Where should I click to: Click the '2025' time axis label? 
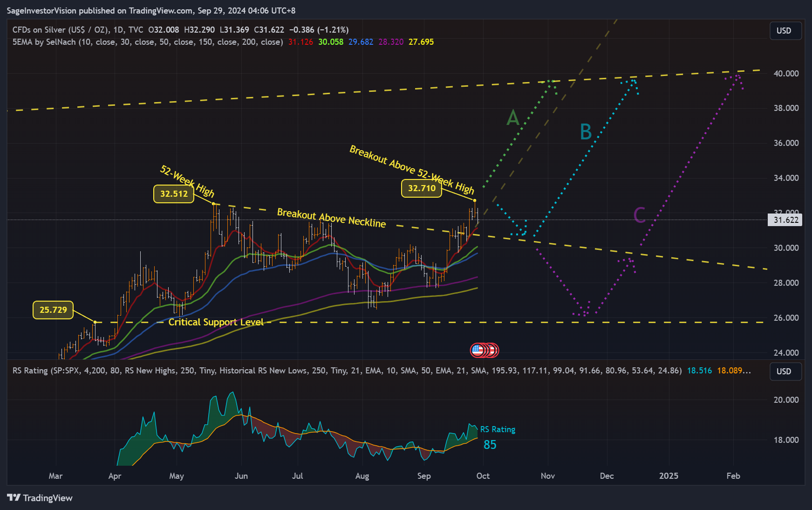669,476
